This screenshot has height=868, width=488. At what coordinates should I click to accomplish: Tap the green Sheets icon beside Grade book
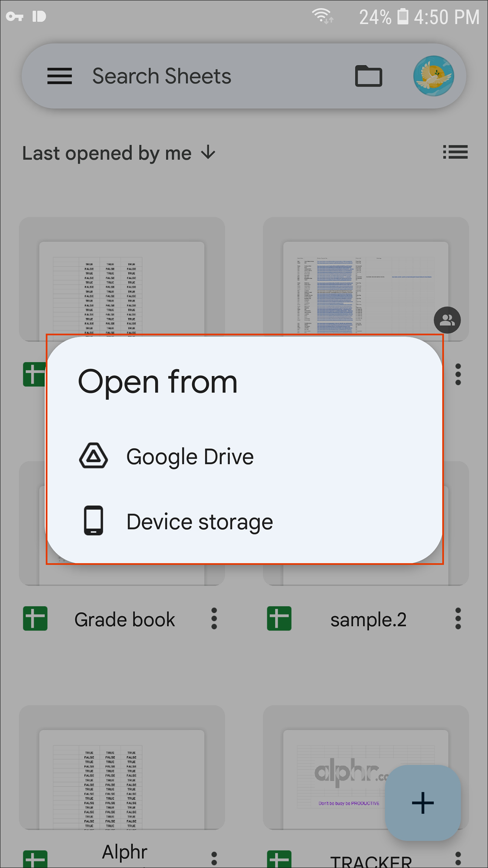[35, 619]
